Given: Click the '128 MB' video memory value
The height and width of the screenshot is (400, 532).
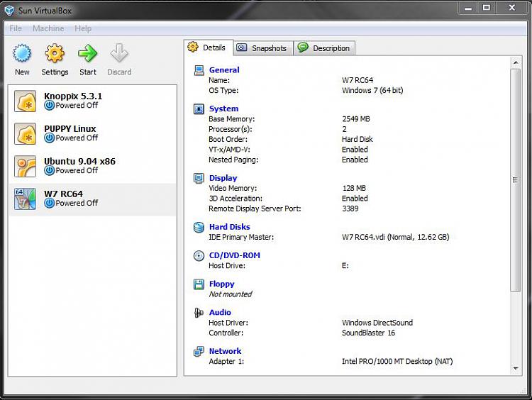Looking at the screenshot, I should [x=354, y=188].
